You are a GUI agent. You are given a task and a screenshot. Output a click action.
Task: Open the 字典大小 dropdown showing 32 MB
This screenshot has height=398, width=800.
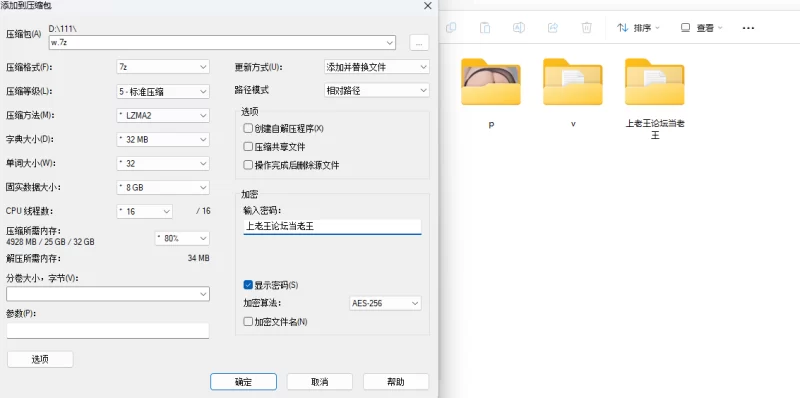tap(163, 139)
